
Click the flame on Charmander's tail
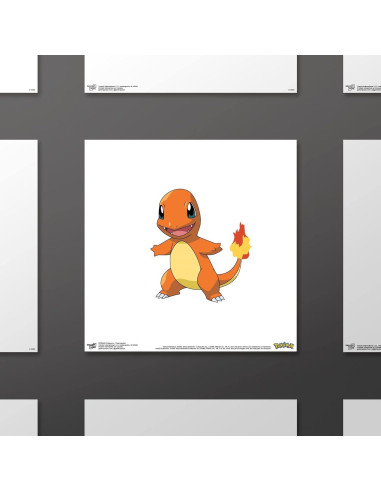point(240,241)
